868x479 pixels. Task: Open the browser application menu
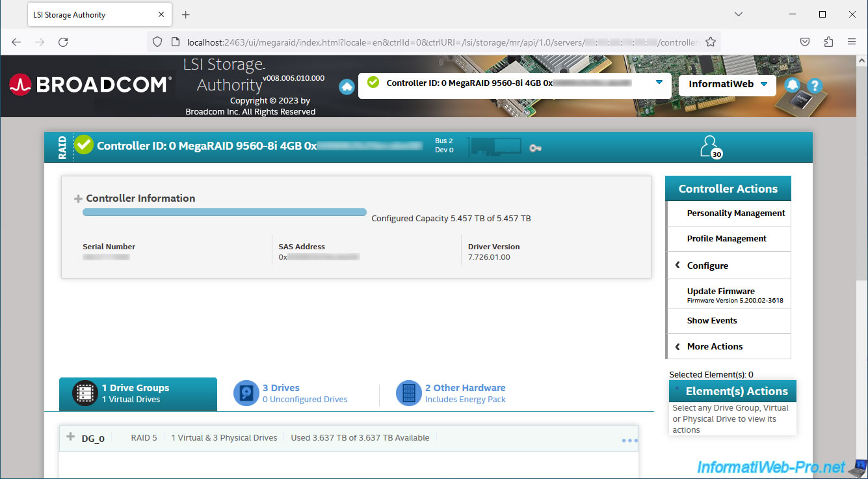pos(852,42)
